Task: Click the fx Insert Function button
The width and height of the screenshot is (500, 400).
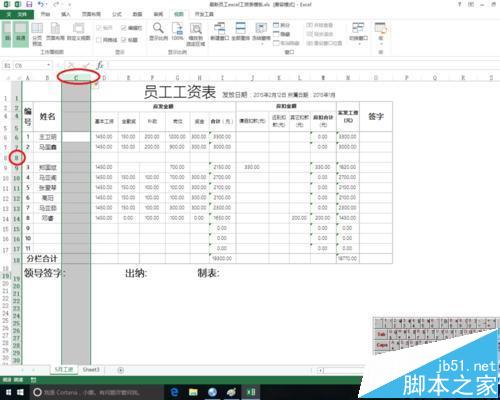Action: coord(100,65)
